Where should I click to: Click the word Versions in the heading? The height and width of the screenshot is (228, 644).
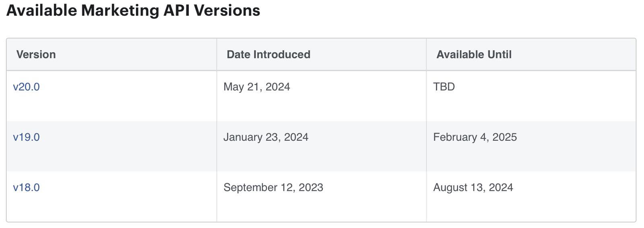[x=227, y=10]
